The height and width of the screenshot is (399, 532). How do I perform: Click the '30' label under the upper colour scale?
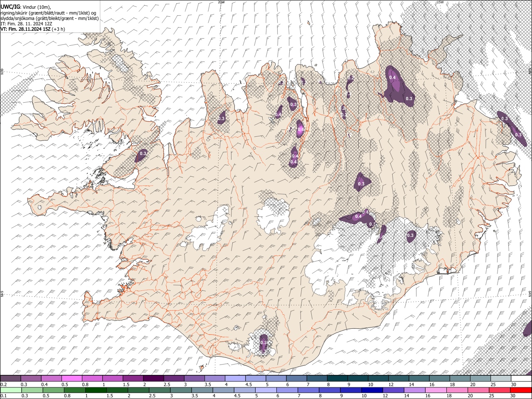[x=514, y=384]
